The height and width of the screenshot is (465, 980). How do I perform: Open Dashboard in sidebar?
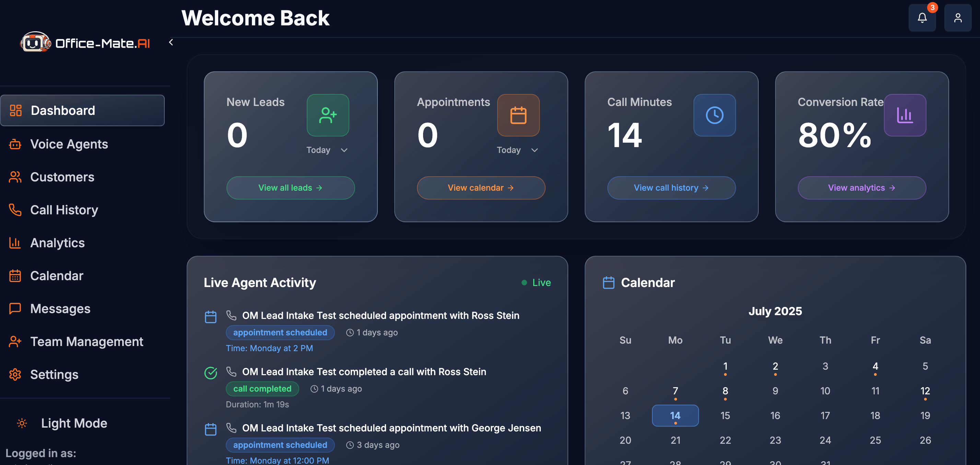(x=83, y=110)
